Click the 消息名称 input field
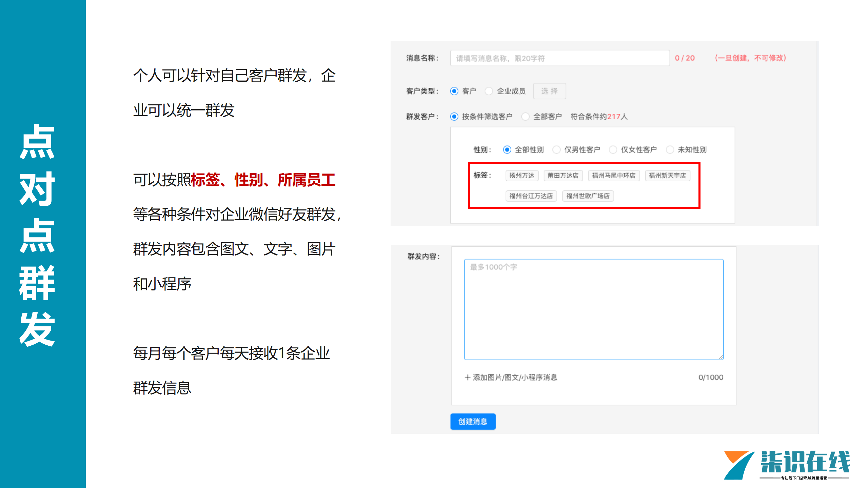The height and width of the screenshot is (488, 868). [x=559, y=58]
